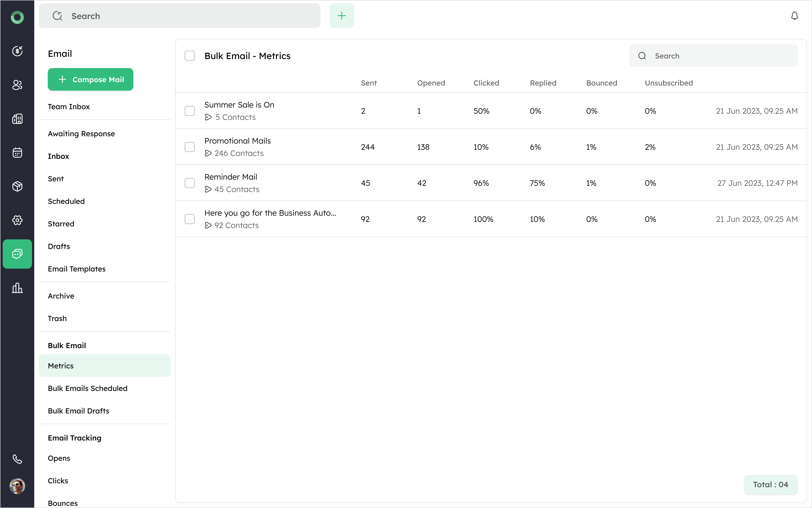
Task: Select the Promotional Mails row checkbox
Action: coord(190,147)
